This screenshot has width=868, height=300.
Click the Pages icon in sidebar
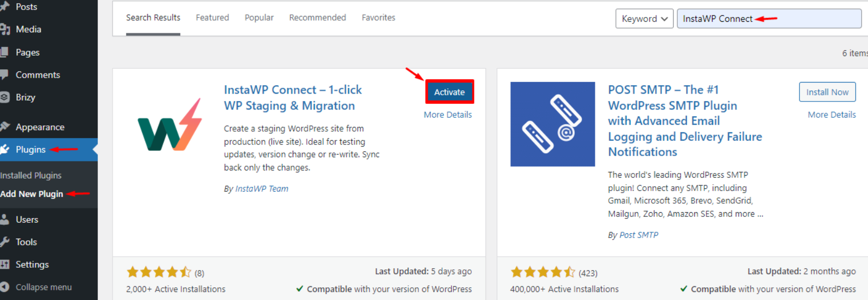(4, 52)
